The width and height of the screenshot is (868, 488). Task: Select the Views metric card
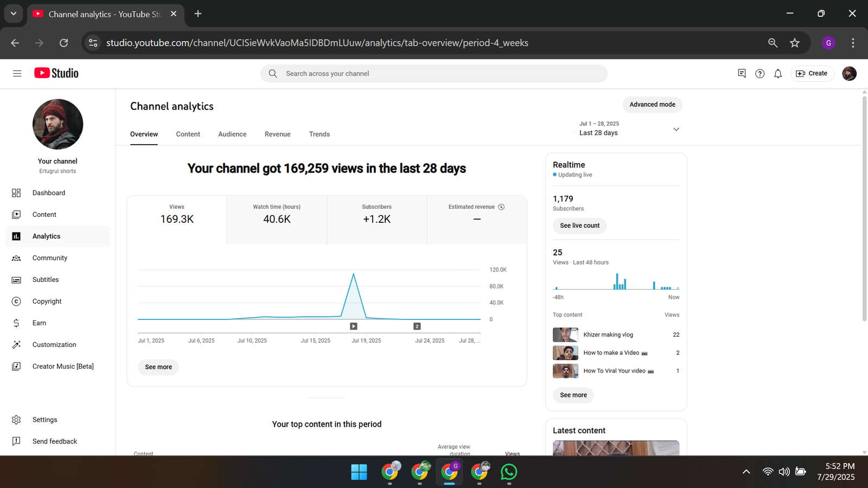177,220
